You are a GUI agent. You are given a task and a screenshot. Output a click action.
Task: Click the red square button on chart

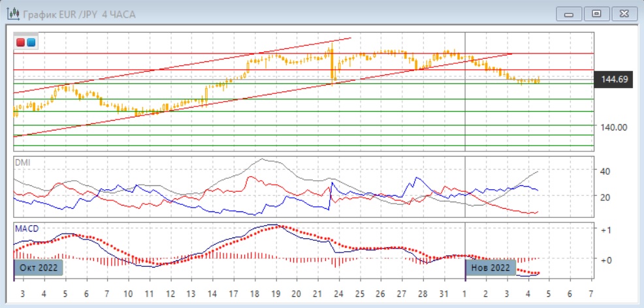click(21, 42)
